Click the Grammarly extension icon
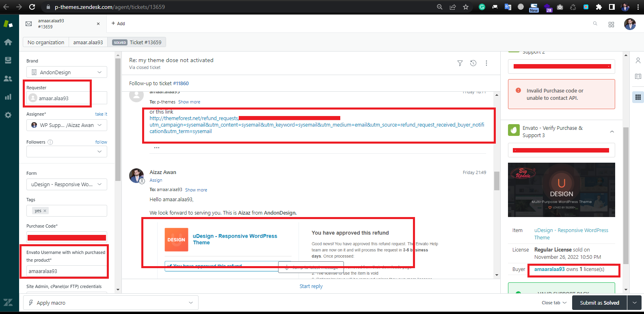The width and height of the screenshot is (644, 314). click(x=482, y=7)
